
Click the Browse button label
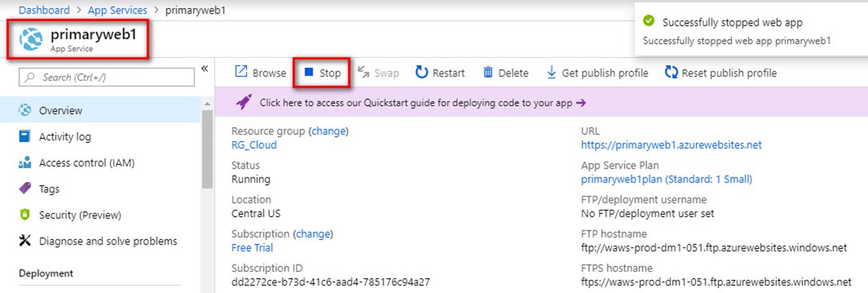269,73
